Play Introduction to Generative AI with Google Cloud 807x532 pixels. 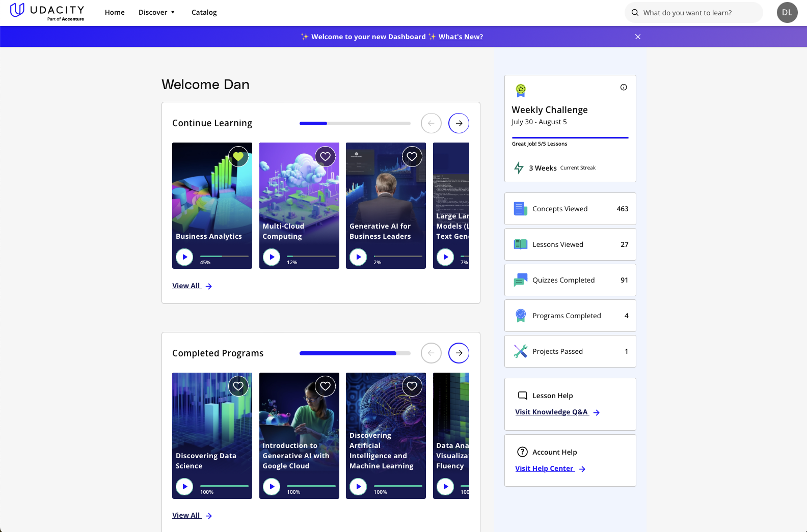click(x=272, y=487)
